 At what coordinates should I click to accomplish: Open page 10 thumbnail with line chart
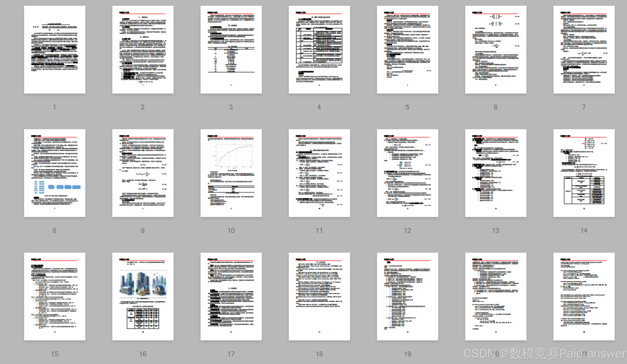click(x=231, y=173)
